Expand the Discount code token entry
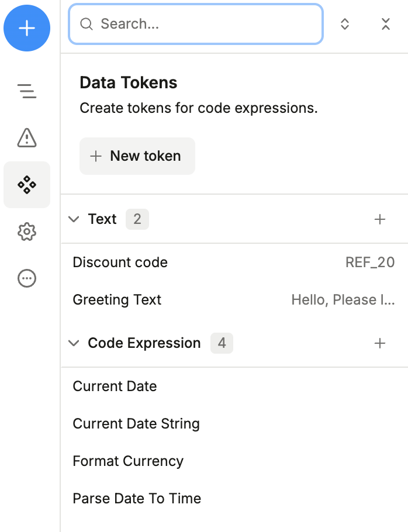 click(x=120, y=262)
